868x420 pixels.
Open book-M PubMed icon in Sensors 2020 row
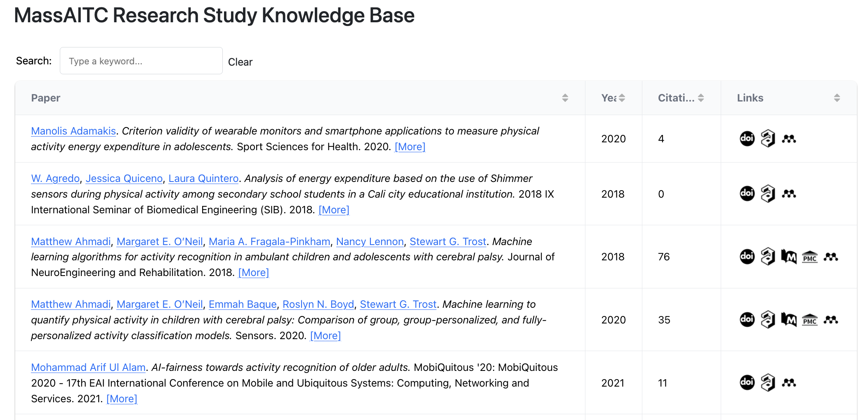pos(789,319)
